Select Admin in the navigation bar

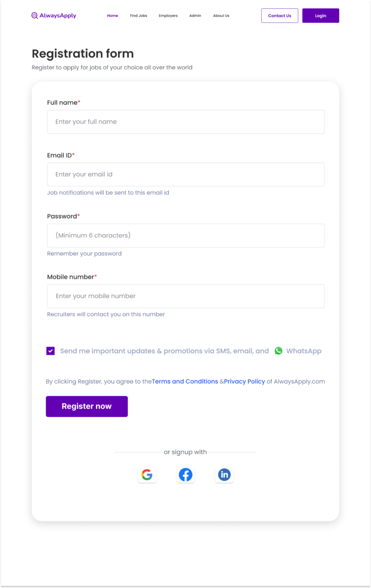point(195,16)
